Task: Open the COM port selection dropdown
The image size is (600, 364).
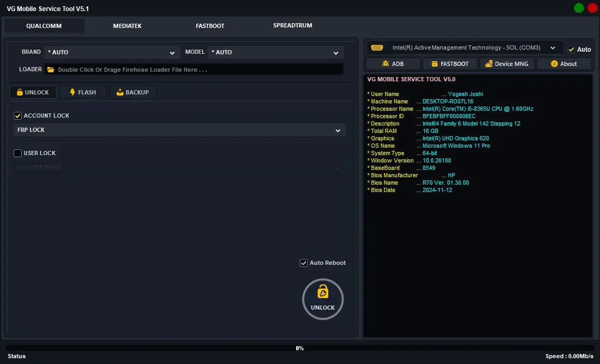Action: 465,48
